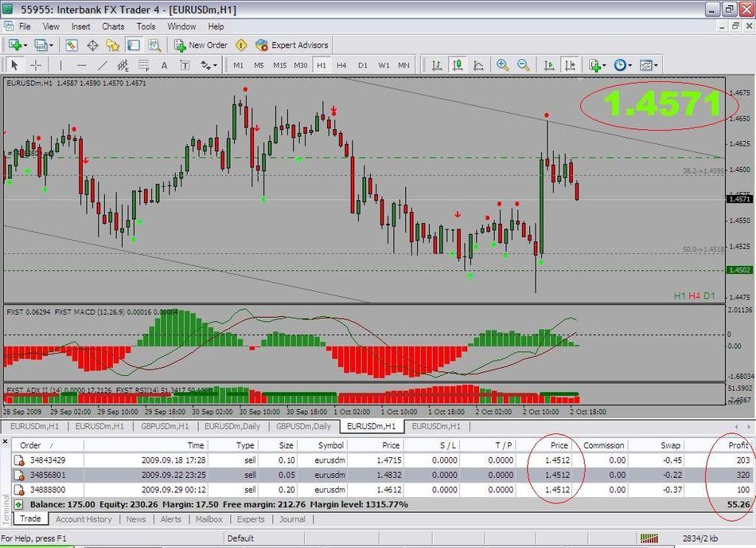Show the Navigator star-folder icon

tap(113, 45)
